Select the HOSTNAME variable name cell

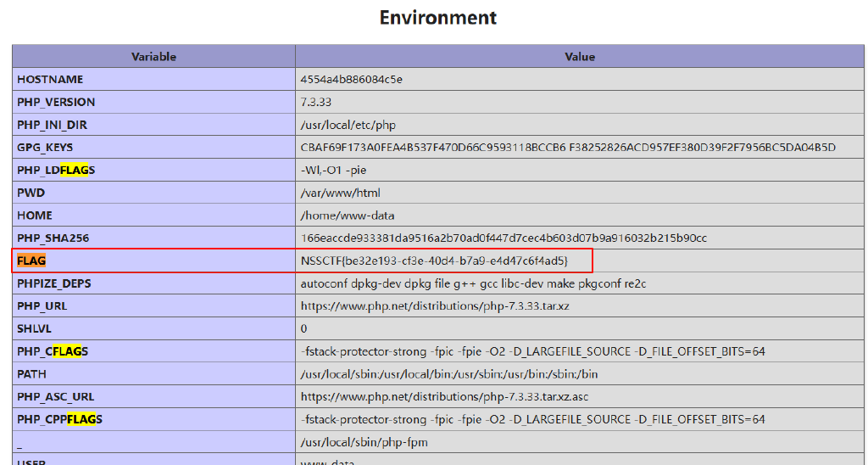point(50,80)
